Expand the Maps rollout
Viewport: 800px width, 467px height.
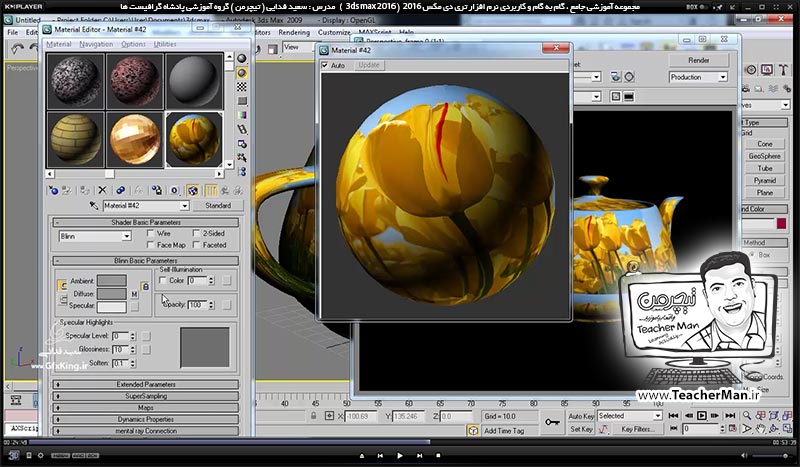coord(145,408)
